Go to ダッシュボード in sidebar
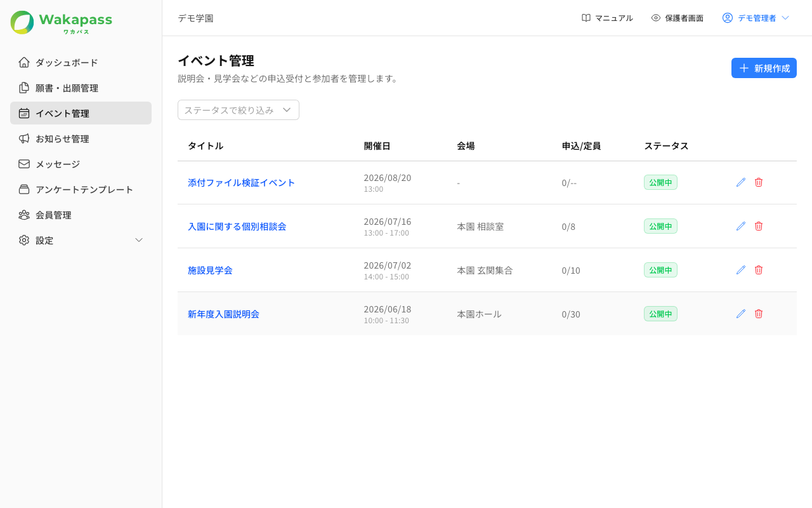This screenshot has height=508, width=812. 81,62
